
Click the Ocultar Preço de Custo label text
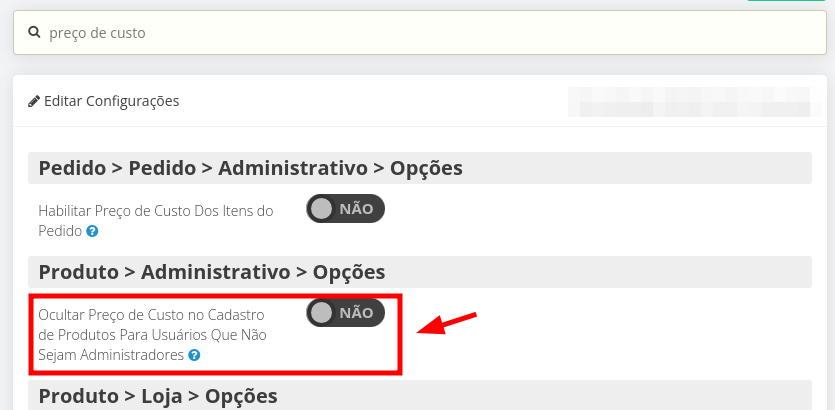pos(152,335)
